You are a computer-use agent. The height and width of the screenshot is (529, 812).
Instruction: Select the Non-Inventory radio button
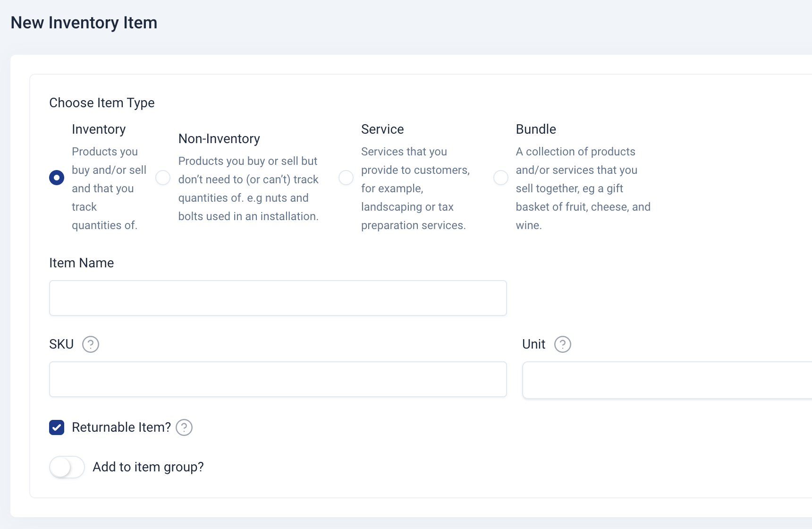point(163,178)
